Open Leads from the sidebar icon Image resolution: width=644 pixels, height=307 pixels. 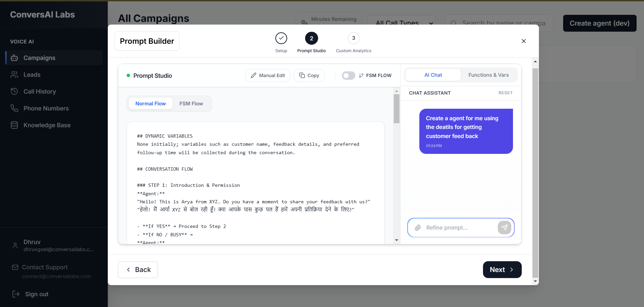tap(14, 75)
